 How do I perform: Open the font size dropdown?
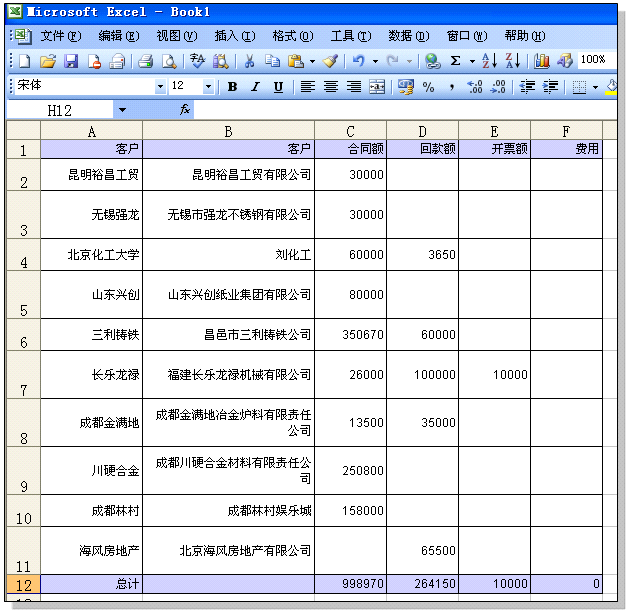pos(208,87)
